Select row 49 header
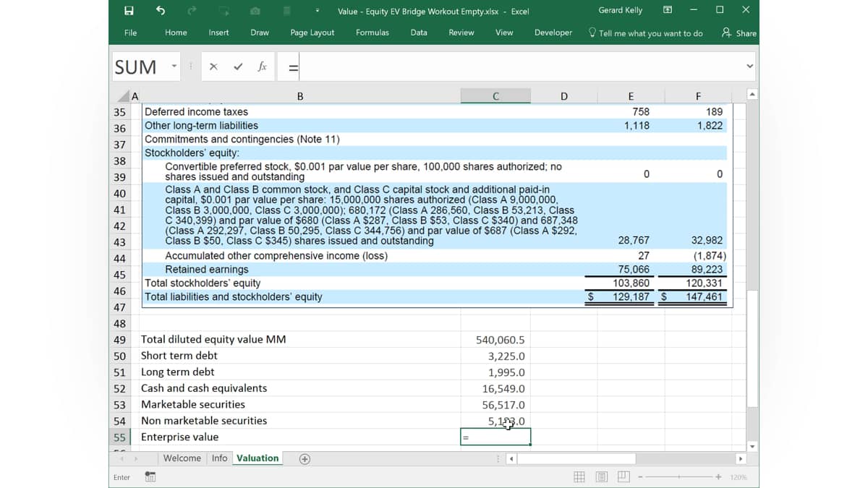Image resolution: width=868 pixels, height=488 pixels. [x=120, y=340]
